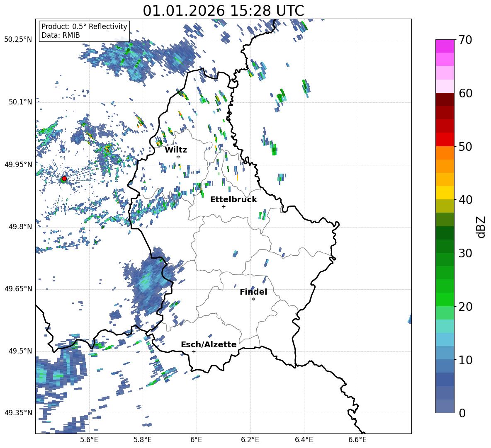491x448 pixels.
Task: Click the Findel station cross marker
Action: pyautogui.click(x=253, y=299)
